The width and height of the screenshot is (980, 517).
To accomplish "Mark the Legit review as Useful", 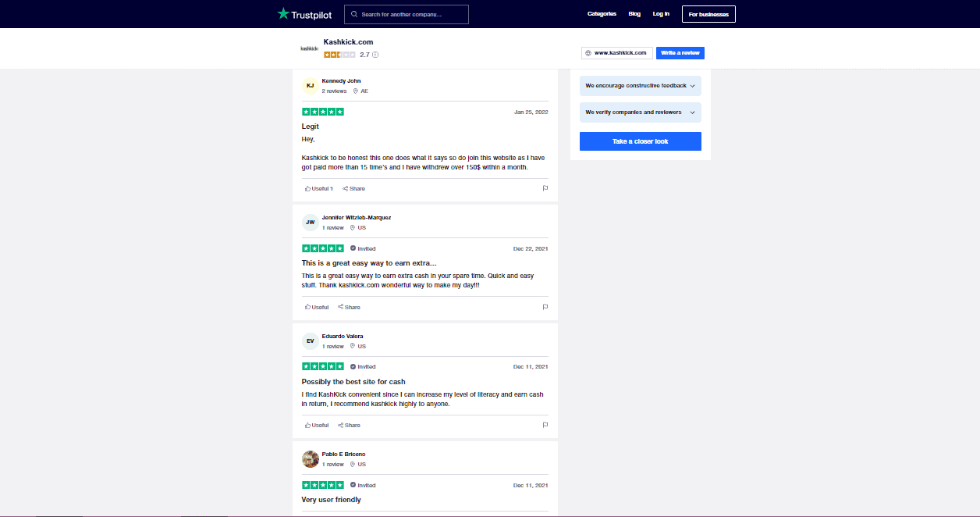I will click(319, 188).
